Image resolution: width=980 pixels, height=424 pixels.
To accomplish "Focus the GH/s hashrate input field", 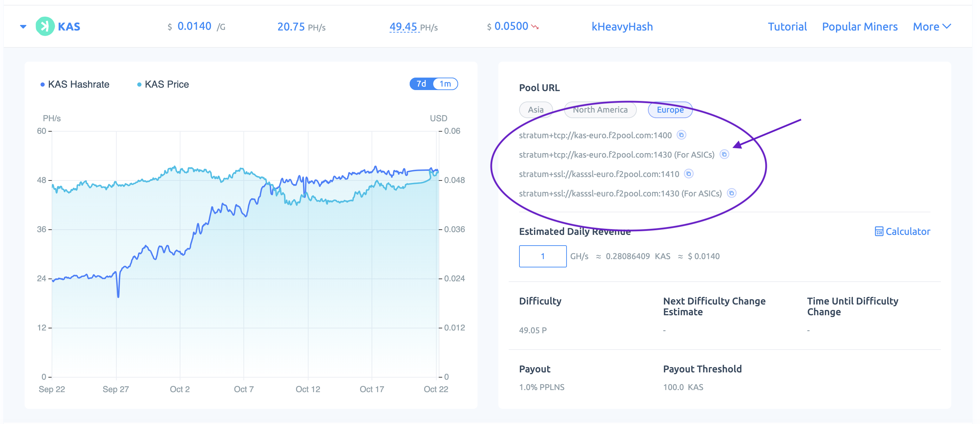I will point(543,256).
